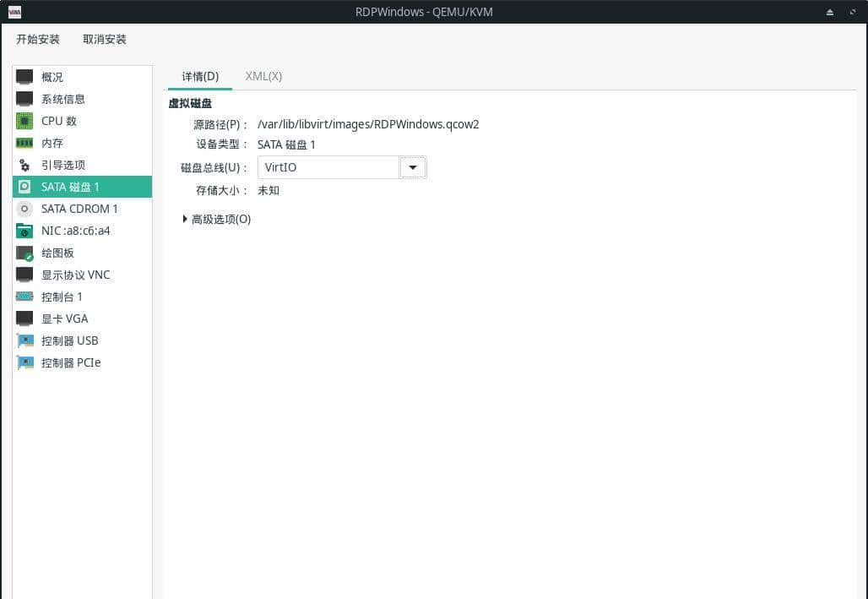The height and width of the screenshot is (599, 868).
Task: Open the 磁盘总线 VirtIO dropdown
Action: pos(413,167)
